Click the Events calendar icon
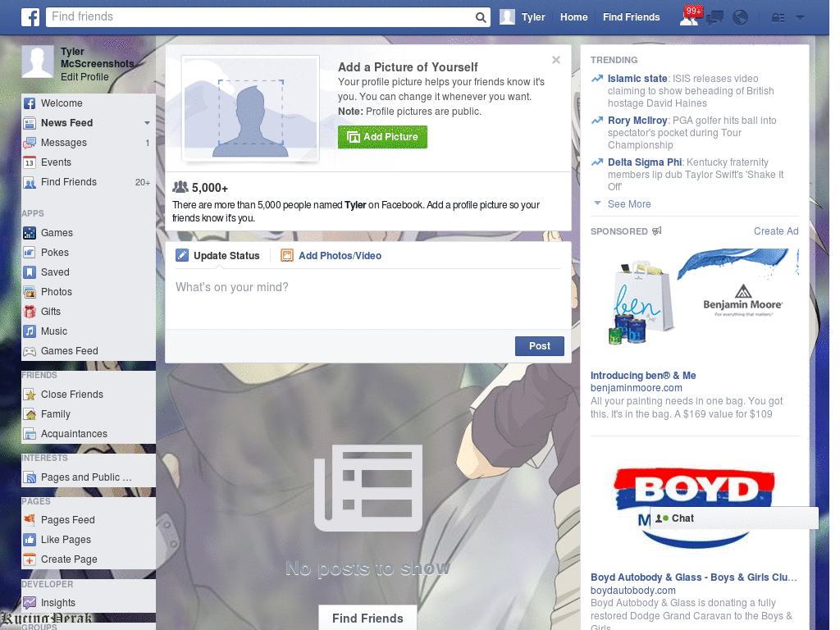This screenshot has width=840, height=630. click(30, 162)
